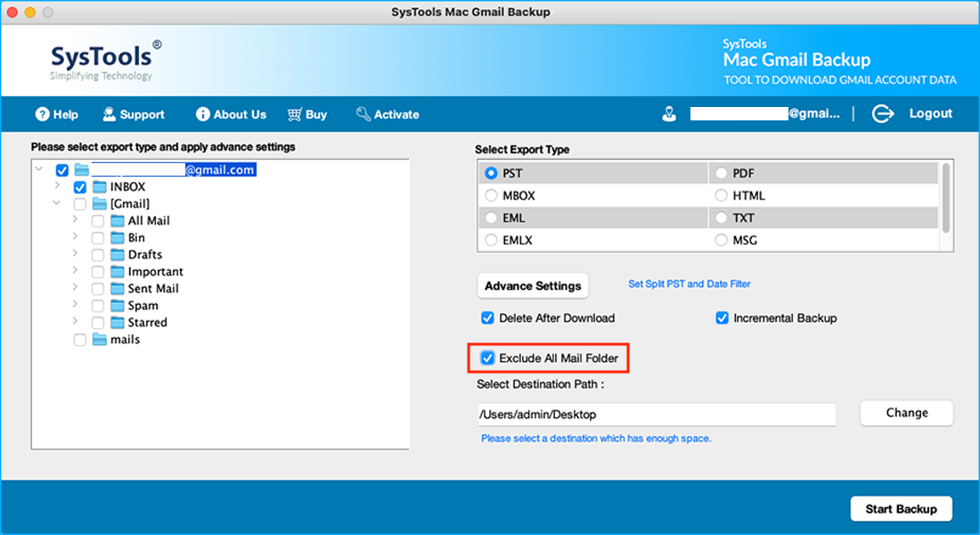Select the HTML export type
Viewport: 980px width, 535px height.
click(722, 195)
